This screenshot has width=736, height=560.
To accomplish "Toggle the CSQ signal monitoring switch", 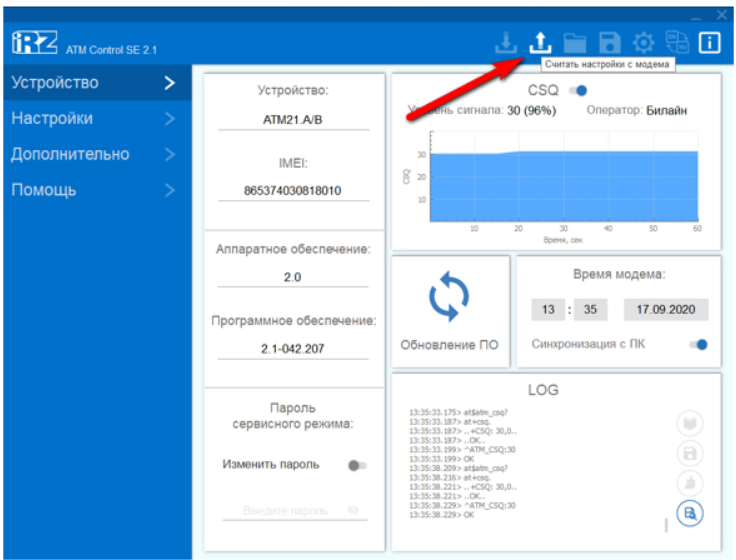I will [577, 91].
